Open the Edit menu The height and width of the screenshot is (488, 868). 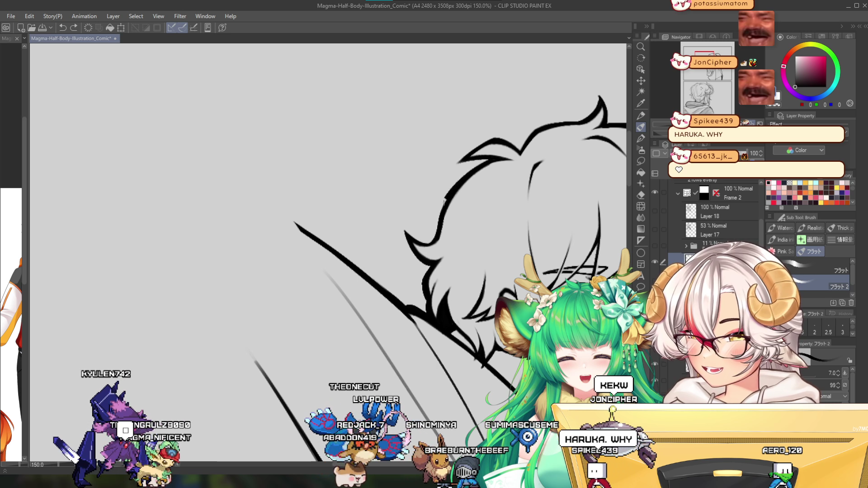pyautogui.click(x=29, y=16)
